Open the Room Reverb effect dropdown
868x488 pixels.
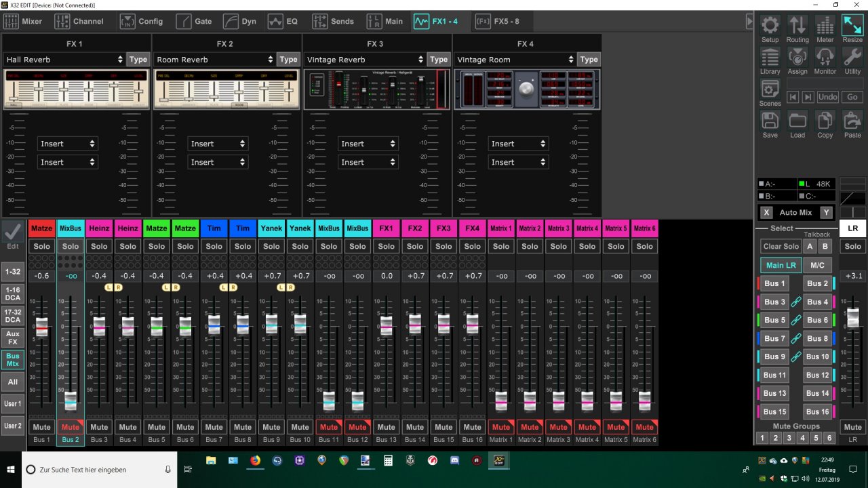214,60
